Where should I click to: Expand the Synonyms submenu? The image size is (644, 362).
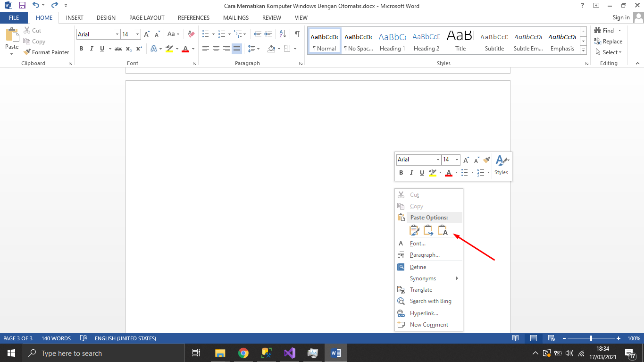pyautogui.click(x=429, y=278)
